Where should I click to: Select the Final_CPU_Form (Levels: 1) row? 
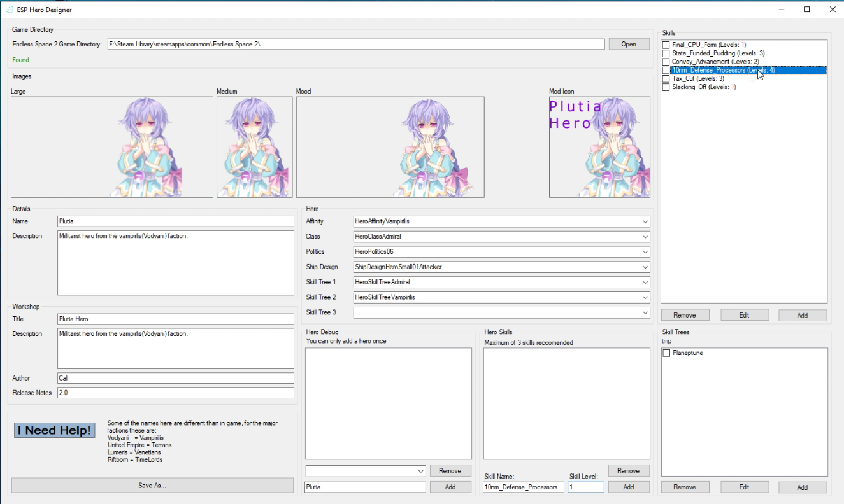pos(709,45)
